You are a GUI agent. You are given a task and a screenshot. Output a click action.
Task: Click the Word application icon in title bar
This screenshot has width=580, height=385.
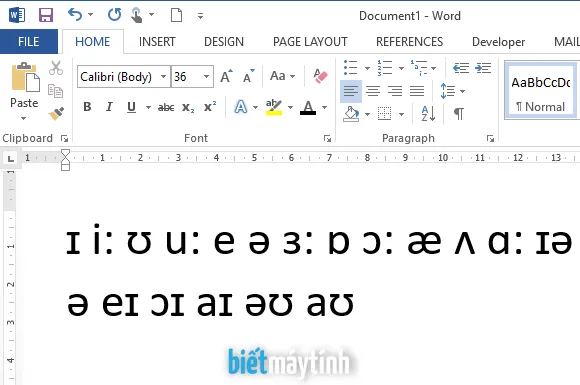[x=17, y=15]
